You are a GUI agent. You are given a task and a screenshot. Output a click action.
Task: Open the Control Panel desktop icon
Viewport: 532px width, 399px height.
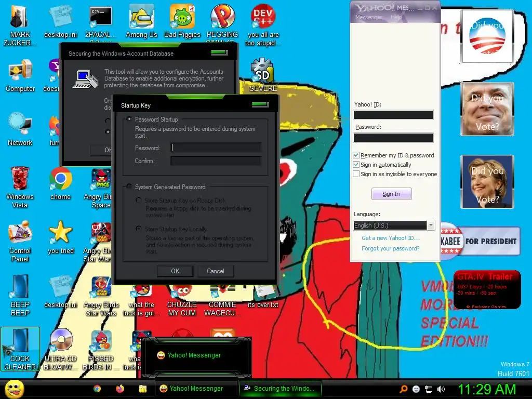[x=20, y=241]
